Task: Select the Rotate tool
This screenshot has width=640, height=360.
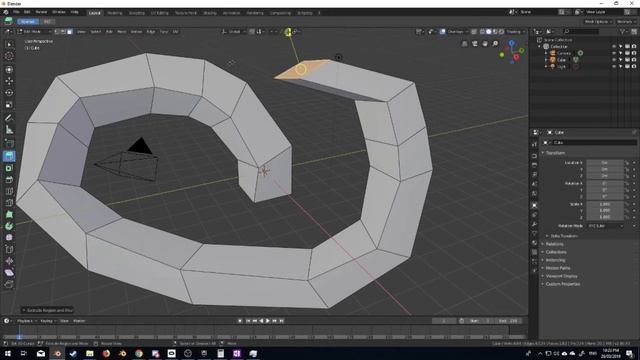Action: [x=9, y=93]
